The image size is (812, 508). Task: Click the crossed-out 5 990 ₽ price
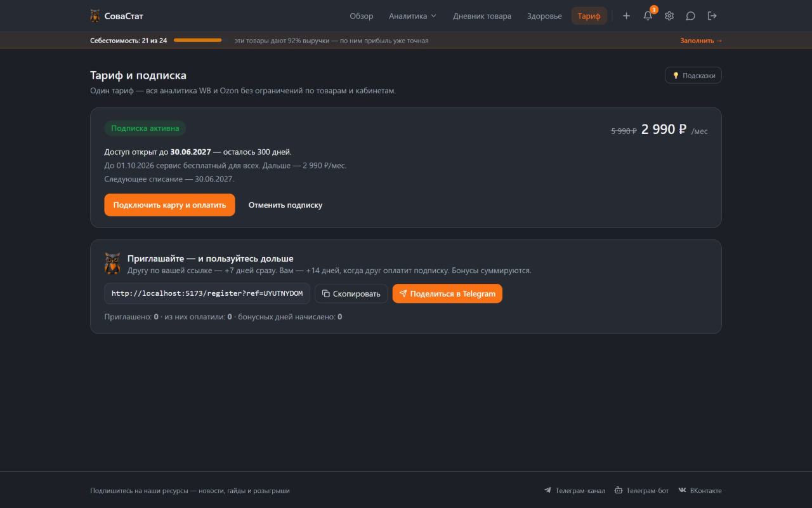tap(624, 131)
